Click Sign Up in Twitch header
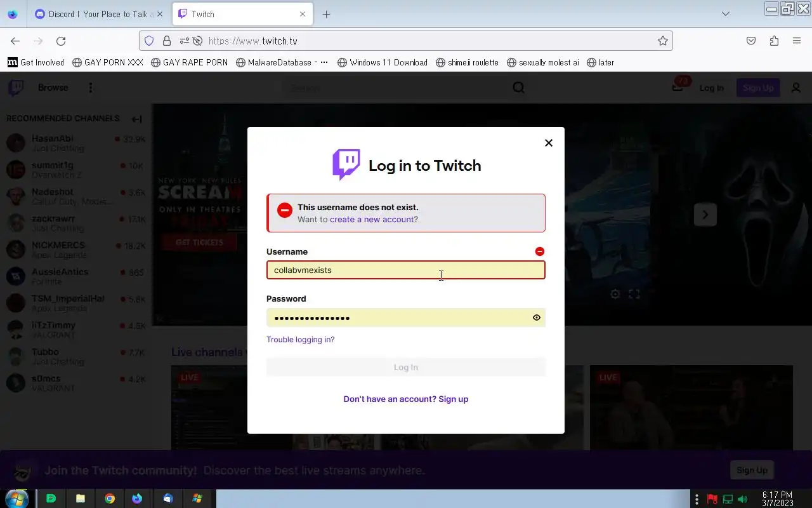Image resolution: width=812 pixels, height=508 pixels. (x=758, y=88)
